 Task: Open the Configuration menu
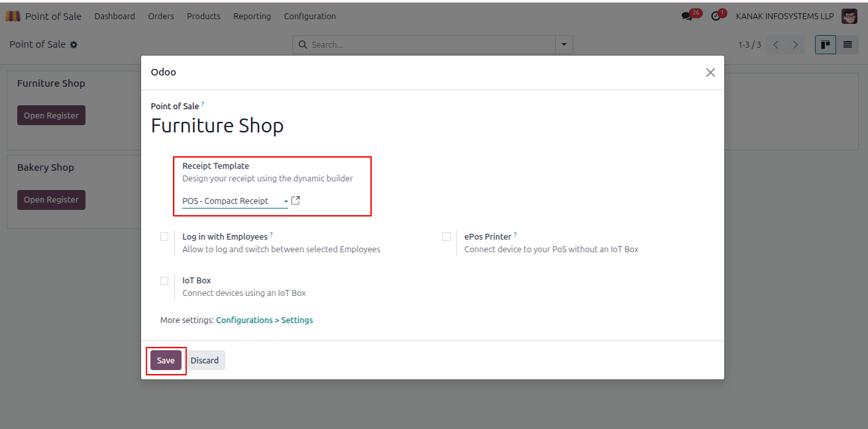(310, 17)
